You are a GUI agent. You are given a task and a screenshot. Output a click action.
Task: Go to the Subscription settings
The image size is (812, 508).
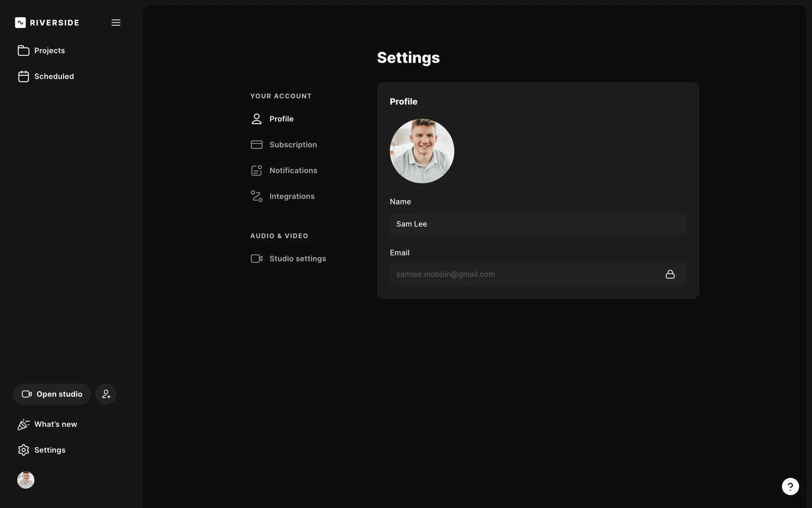pos(293,145)
